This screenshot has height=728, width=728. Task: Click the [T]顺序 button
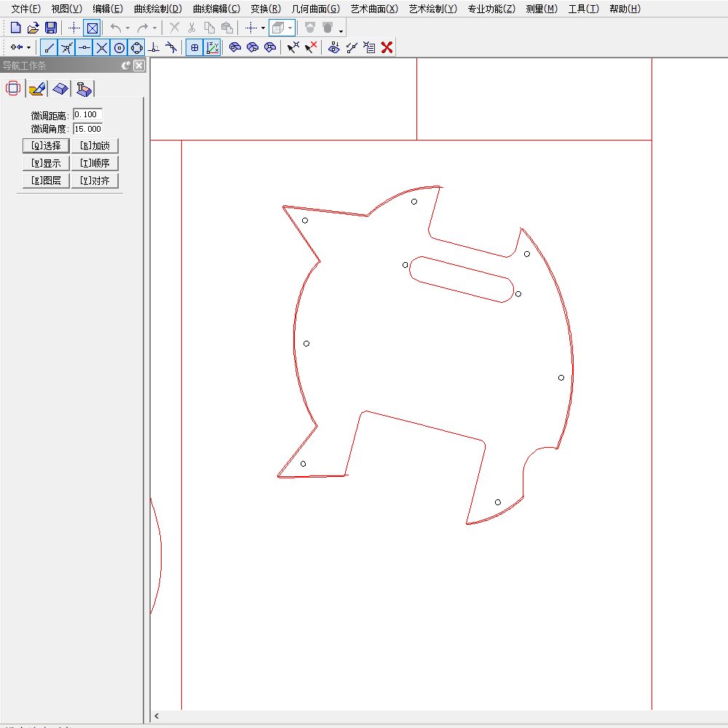pyautogui.click(x=95, y=163)
